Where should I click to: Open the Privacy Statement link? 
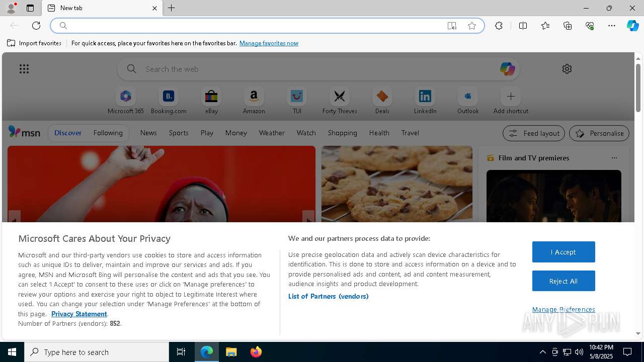pyautogui.click(x=79, y=314)
